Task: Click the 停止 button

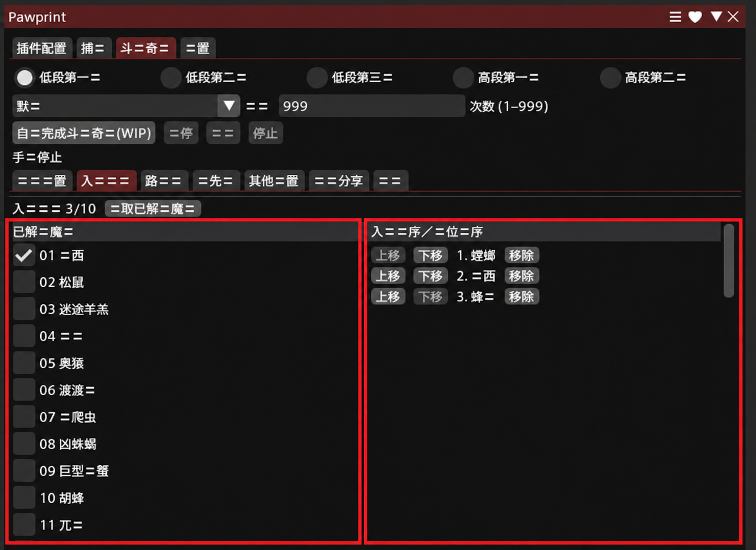Action: (x=265, y=133)
